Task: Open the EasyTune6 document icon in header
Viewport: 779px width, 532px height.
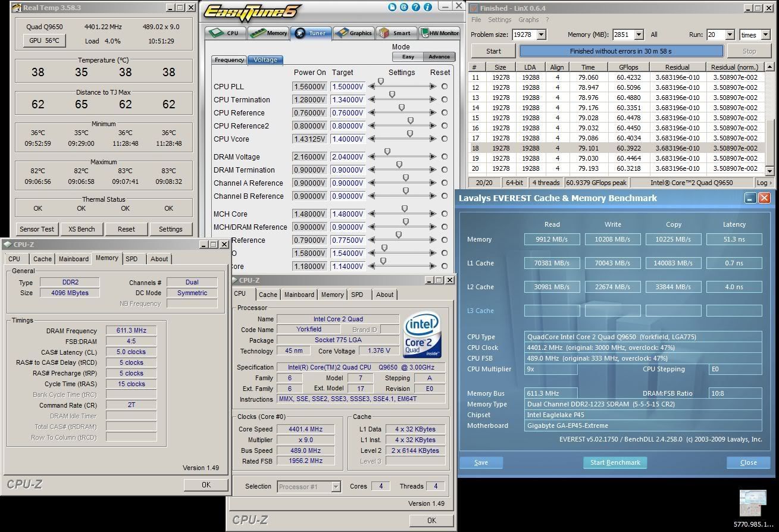Action: point(392,7)
